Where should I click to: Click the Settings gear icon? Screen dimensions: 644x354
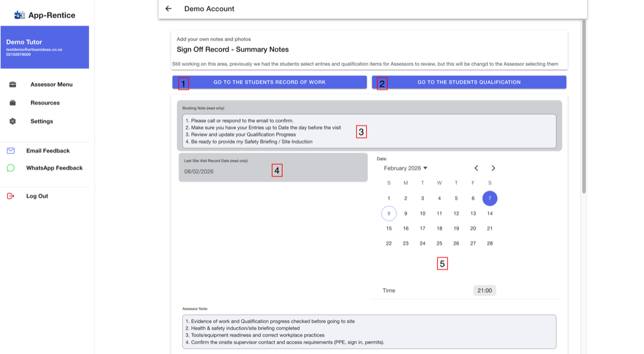pyautogui.click(x=12, y=121)
